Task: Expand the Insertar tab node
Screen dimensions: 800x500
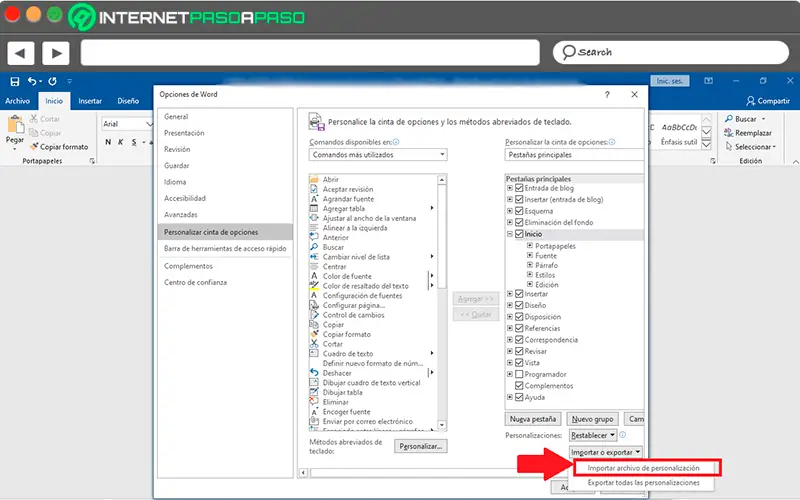Action: pos(510,293)
